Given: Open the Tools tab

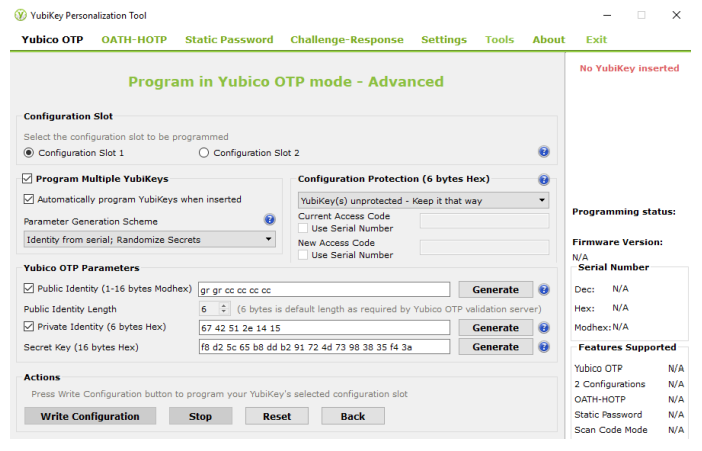Looking at the screenshot, I should pyautogui.click(x=500, y=39).
